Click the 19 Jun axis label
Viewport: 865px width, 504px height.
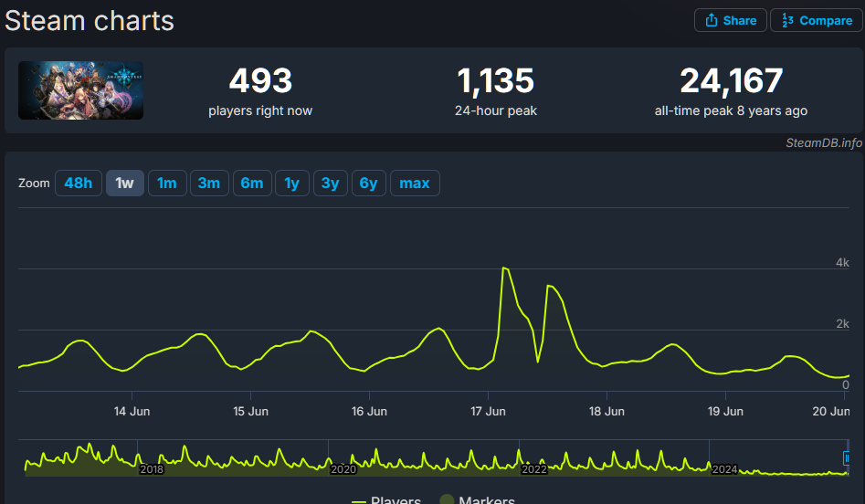click(725, 412)
